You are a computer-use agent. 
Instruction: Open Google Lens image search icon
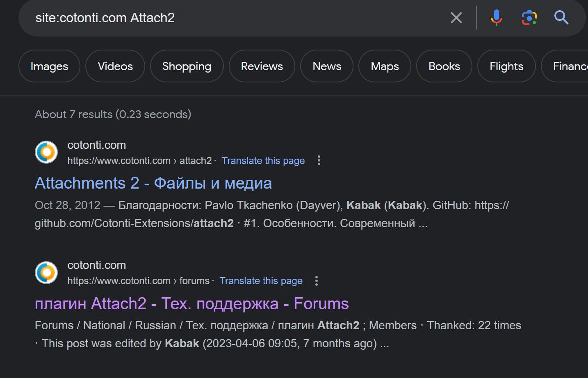tap(529, 18)
